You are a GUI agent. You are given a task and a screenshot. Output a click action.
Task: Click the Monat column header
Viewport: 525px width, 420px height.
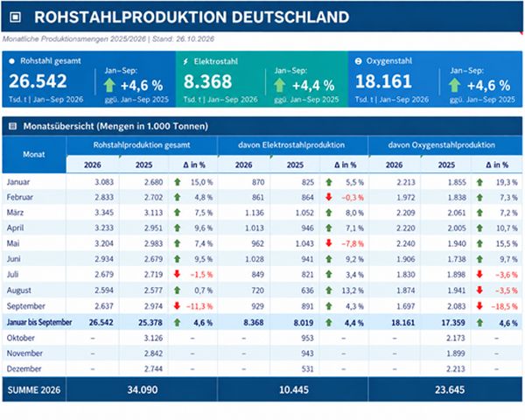(34, 154)
